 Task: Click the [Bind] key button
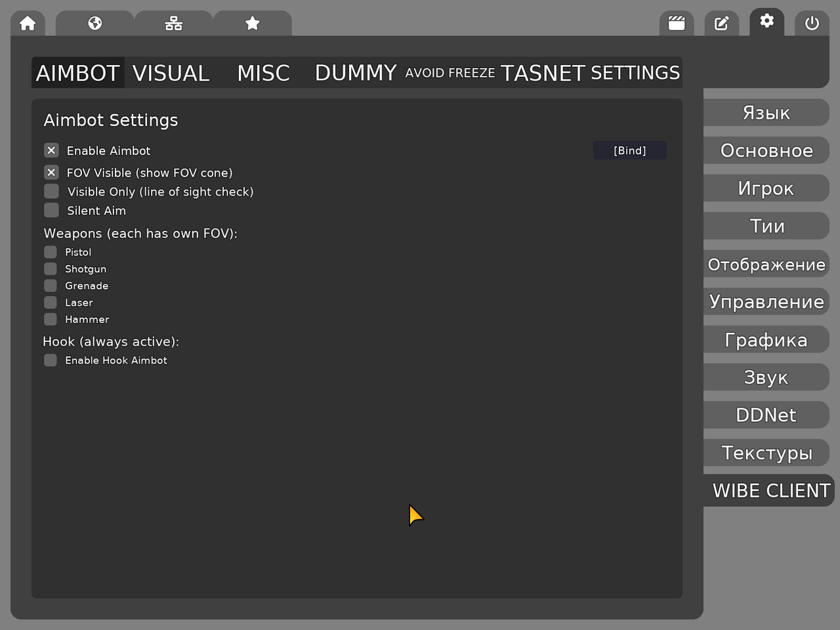(x=630, y=150)
